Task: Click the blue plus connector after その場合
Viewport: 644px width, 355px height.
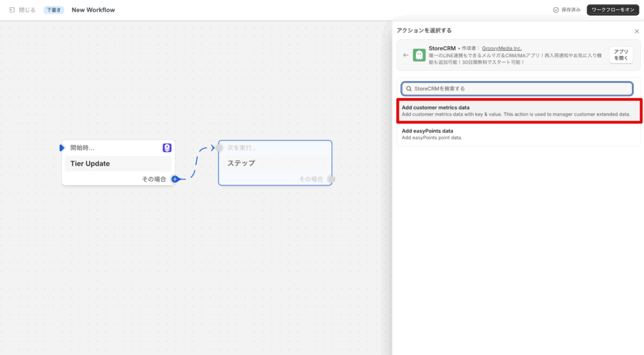Action: [175, 179]
